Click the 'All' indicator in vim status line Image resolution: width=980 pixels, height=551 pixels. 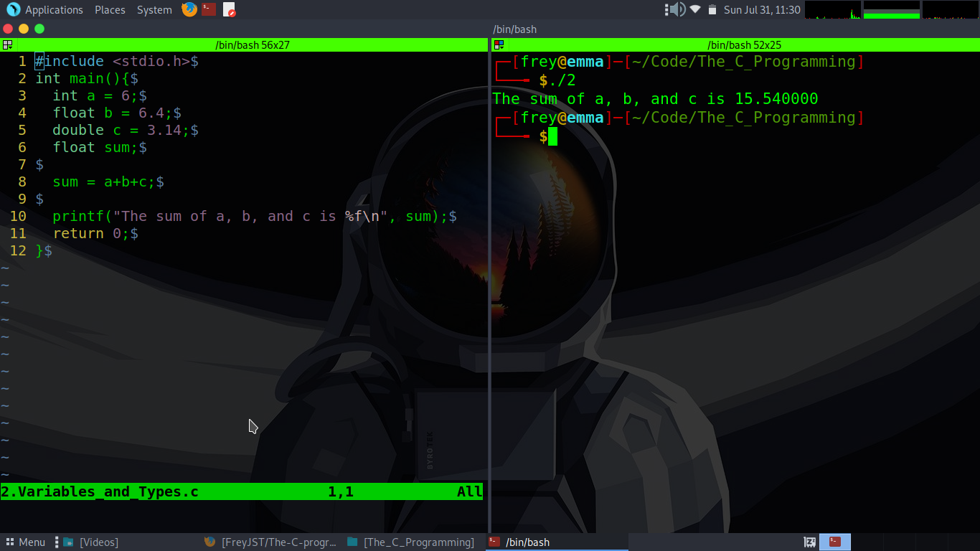[470, 492]
